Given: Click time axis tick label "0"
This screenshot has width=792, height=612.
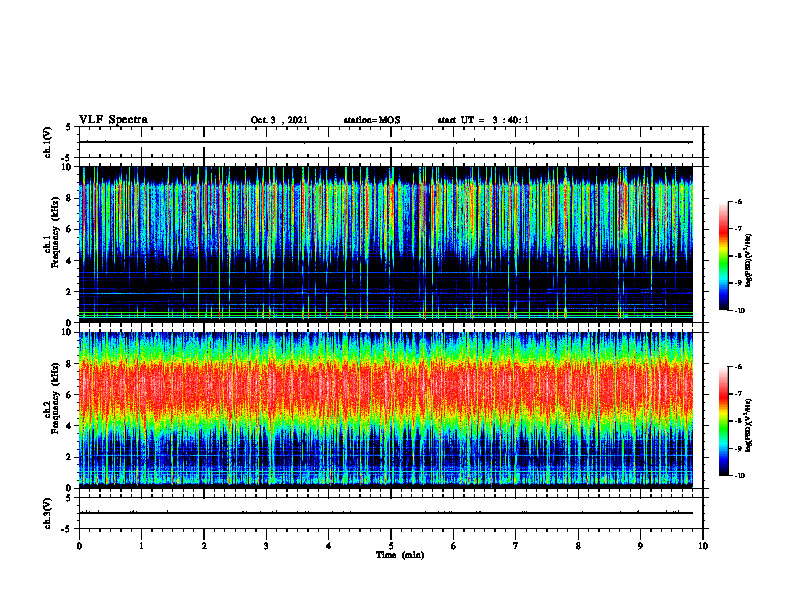Looking at the screenshot, I should 79,546.
